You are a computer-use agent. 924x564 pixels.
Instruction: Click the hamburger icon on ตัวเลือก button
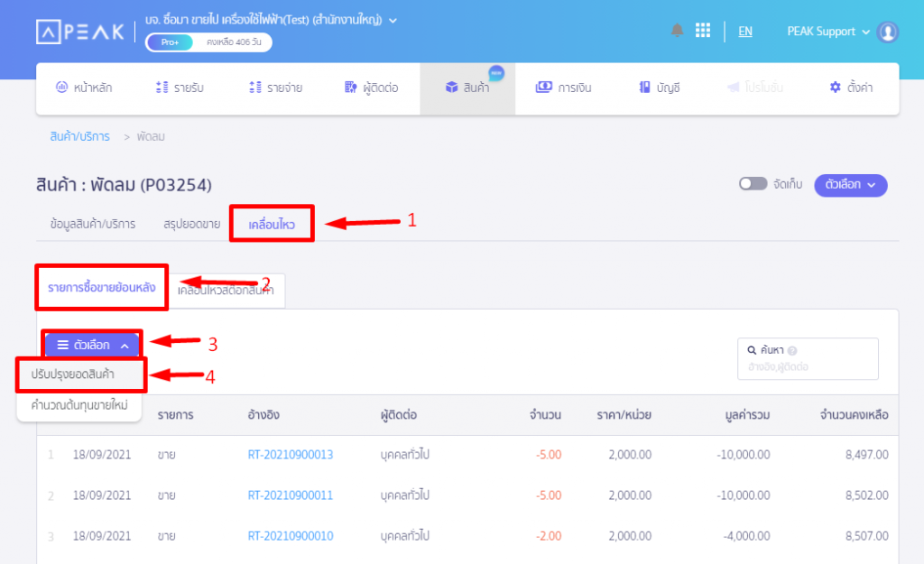62,345
